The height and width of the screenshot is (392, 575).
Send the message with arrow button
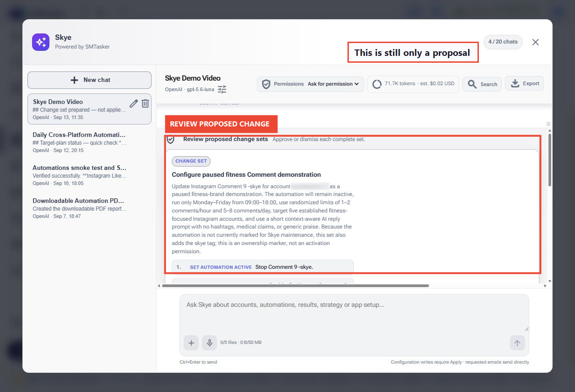coord(517,343)
